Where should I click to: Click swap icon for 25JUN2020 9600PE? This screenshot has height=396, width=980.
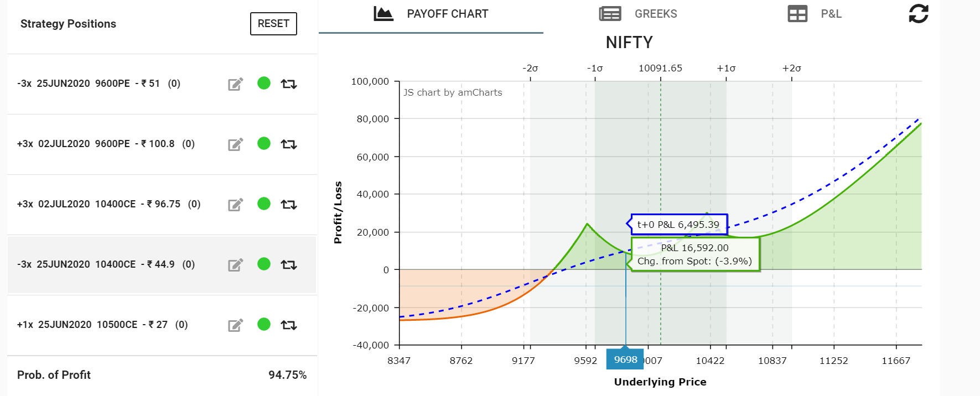[289, 84]
